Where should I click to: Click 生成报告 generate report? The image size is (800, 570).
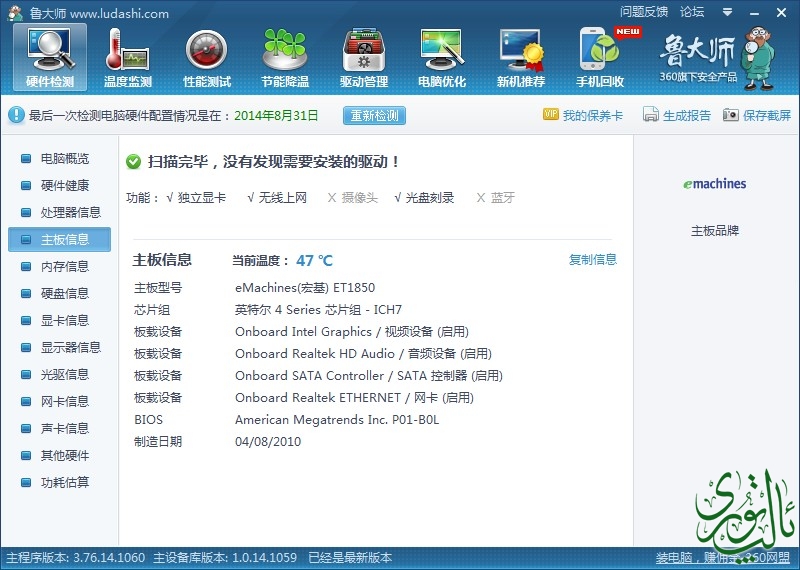coord(687,116)
